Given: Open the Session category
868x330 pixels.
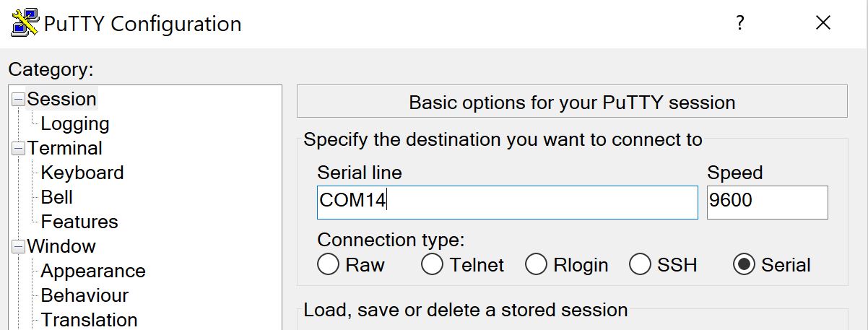Looking at the screenshot, I should coord(61,99).
